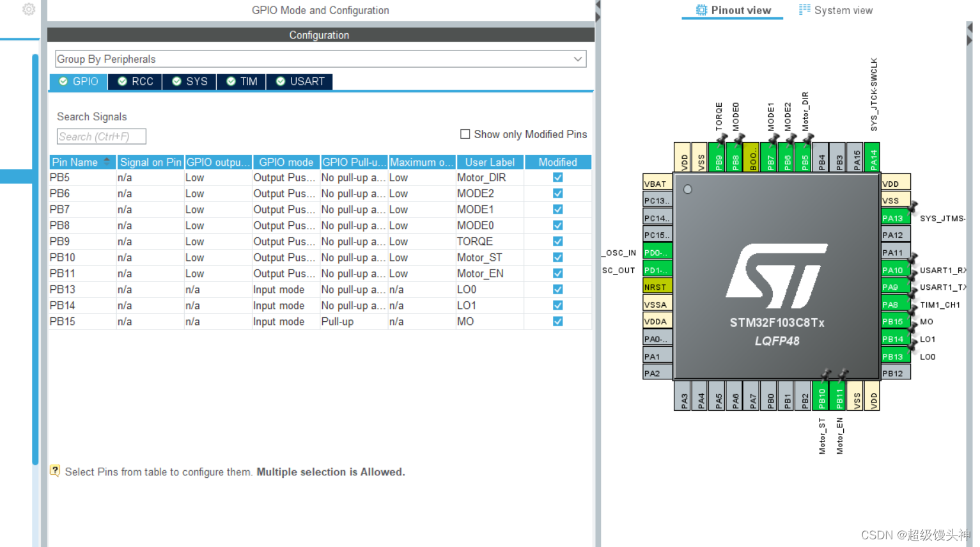Click the PA13 pin on chip
Screen dimensions: 980x547
pos(896,218)
